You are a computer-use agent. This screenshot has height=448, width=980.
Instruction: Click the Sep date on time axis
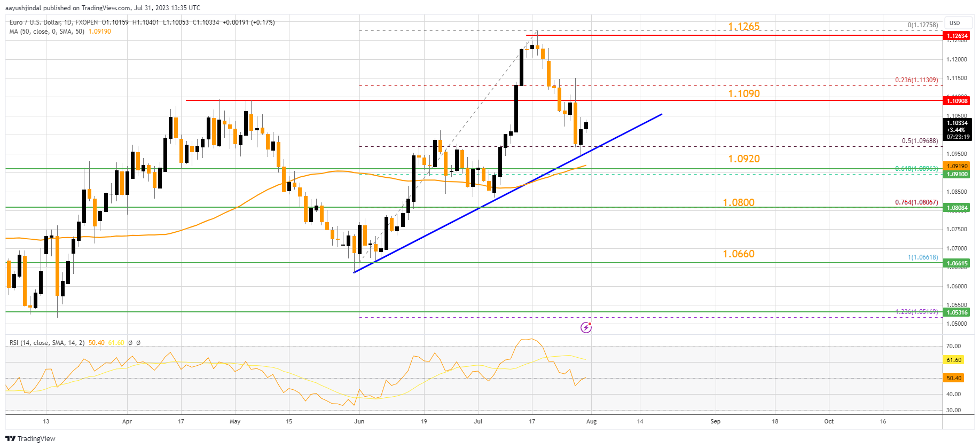[x=715, y=421]
